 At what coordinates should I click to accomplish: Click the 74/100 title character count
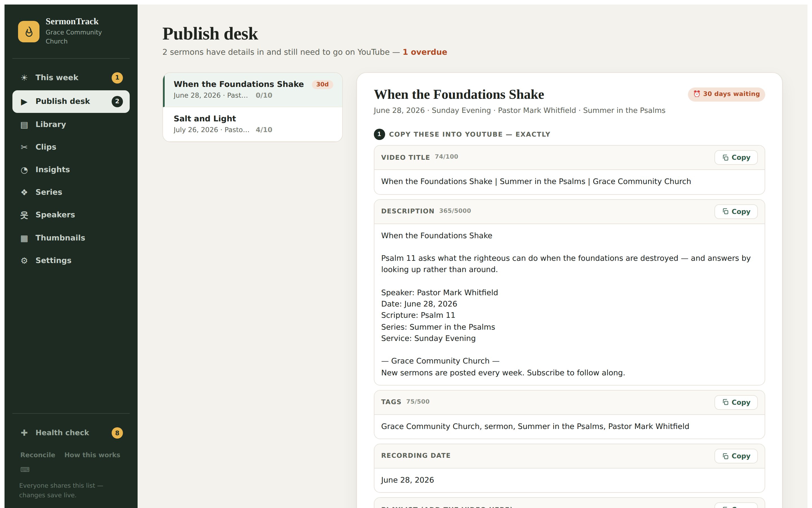click(446, 157)
